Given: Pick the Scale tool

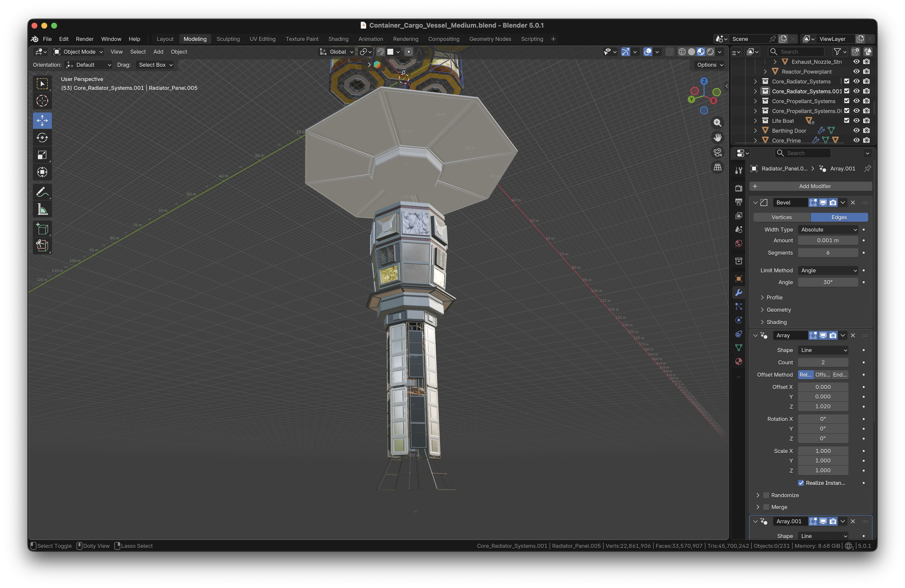Looking at the screenshot, I should [x=42, y=155].
